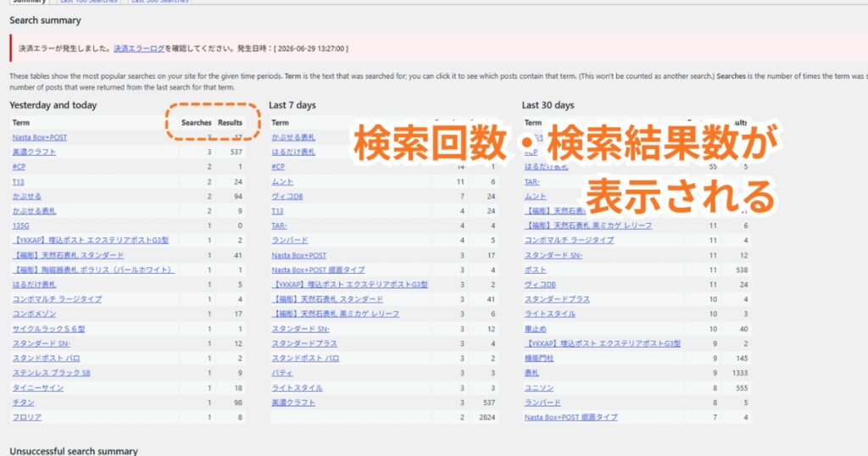Click the 1333 results value for 表札
This screenshot has height=456, width=868.
coord(739,373)
